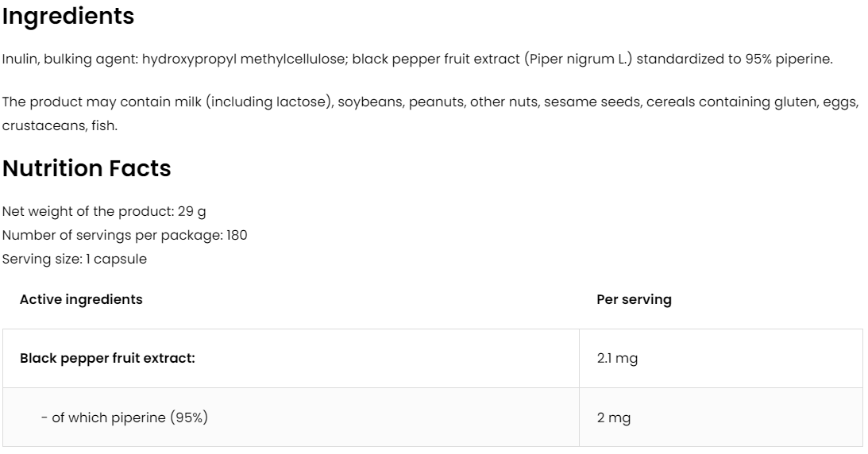Image resolution: width=868 pixels, height=454 pixels.
Task: Click the word Inulin in ingredients list
Action: [19, 60]
